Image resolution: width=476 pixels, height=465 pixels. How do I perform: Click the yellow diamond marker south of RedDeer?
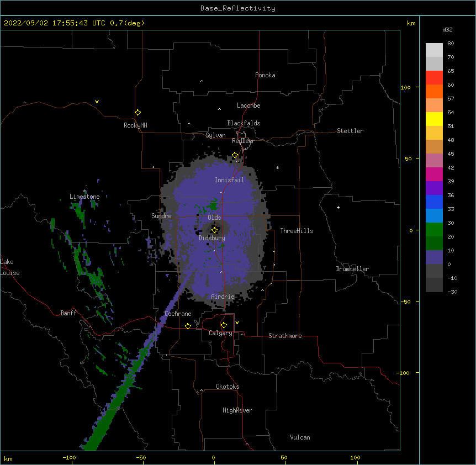click(x=235, y=155)
